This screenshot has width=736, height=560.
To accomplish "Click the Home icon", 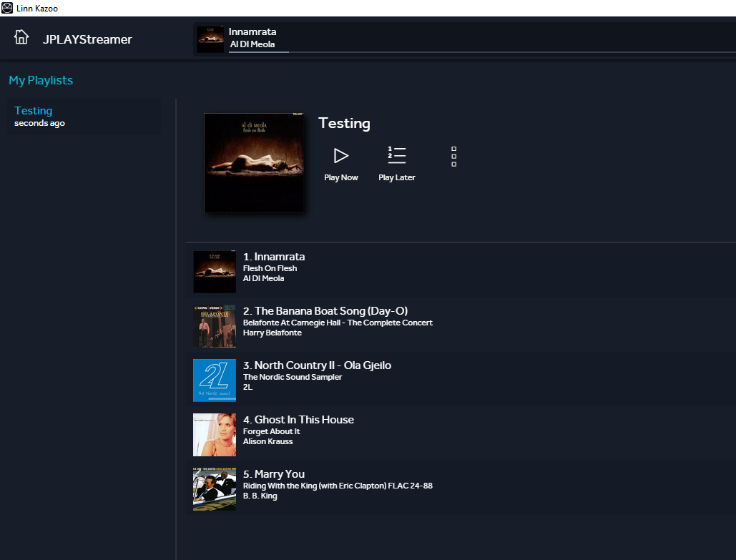I will 21,37.
